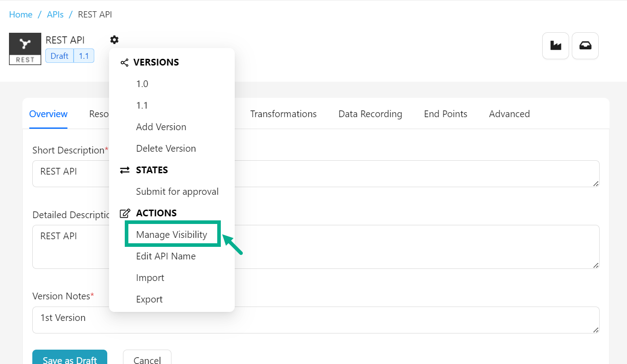Viewport: 627px width, 364px height.
Task: Click the gear settings icon beside REST API
Action: point(114,40)
